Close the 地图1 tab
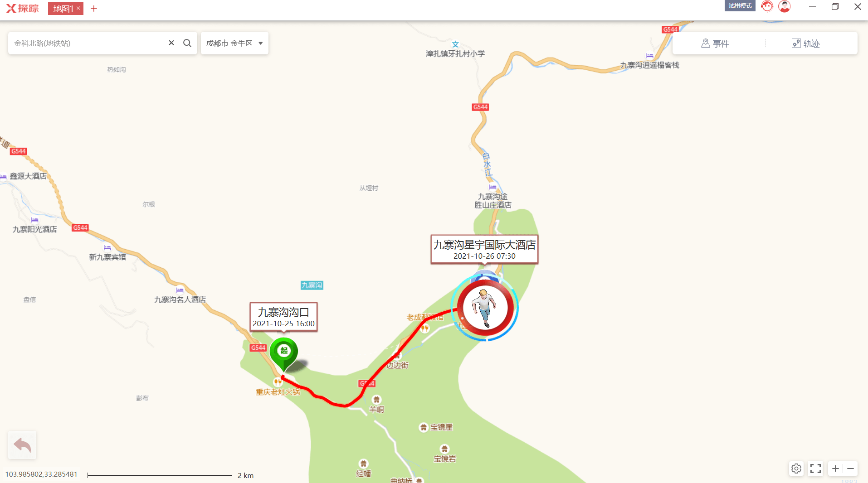Screen dimensions: 868x483 click(x=78, y=8)
